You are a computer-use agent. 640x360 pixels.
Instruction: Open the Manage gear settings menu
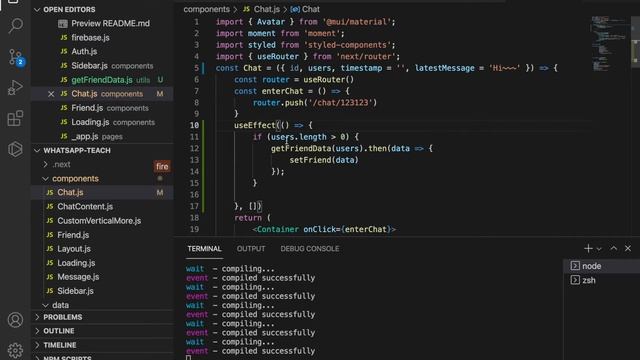tap(16, 350)
